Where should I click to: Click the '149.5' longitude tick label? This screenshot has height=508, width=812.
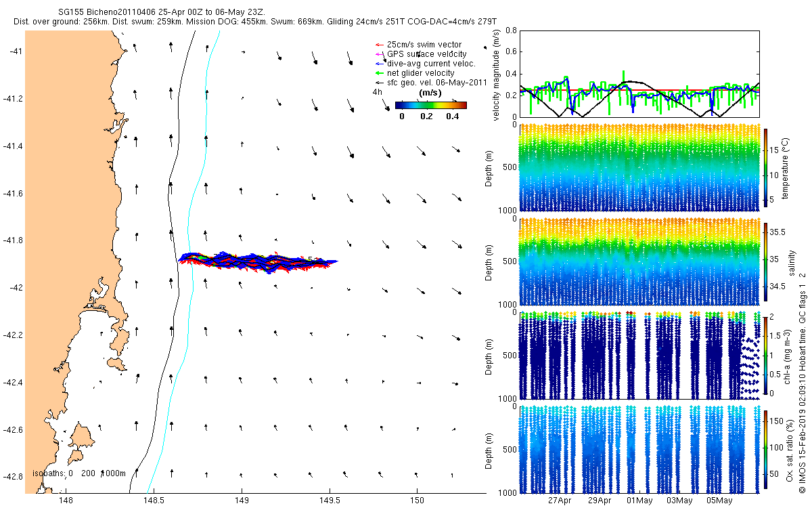pyautogui.click(x=330, y=501)
